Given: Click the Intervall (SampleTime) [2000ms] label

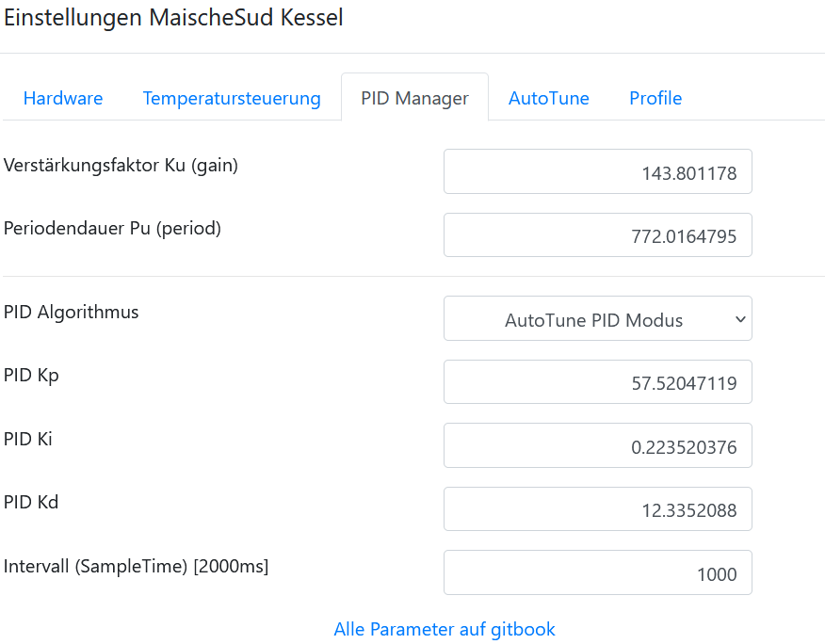Looking at the screenshot, I should click(x=136, y=566).
